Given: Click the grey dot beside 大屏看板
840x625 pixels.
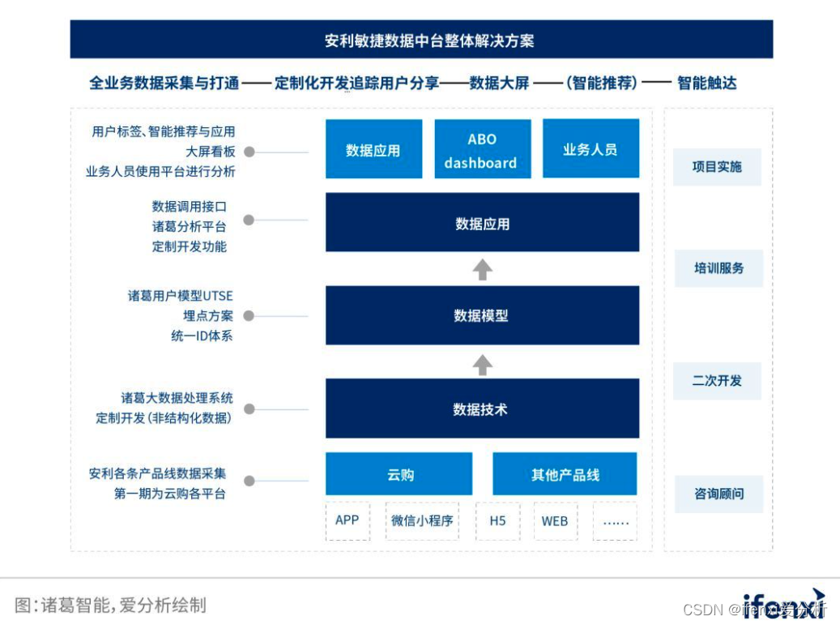Looking at the screenshot, I should [x=249, y=152].
